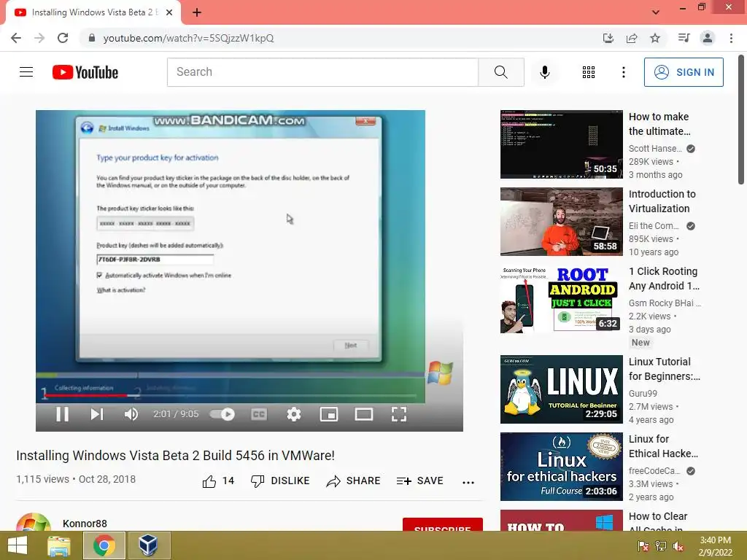The width and height of the screenshot is (747, 560).
Task: Open the Konnor88 channel name
Action: pos(85,524)
